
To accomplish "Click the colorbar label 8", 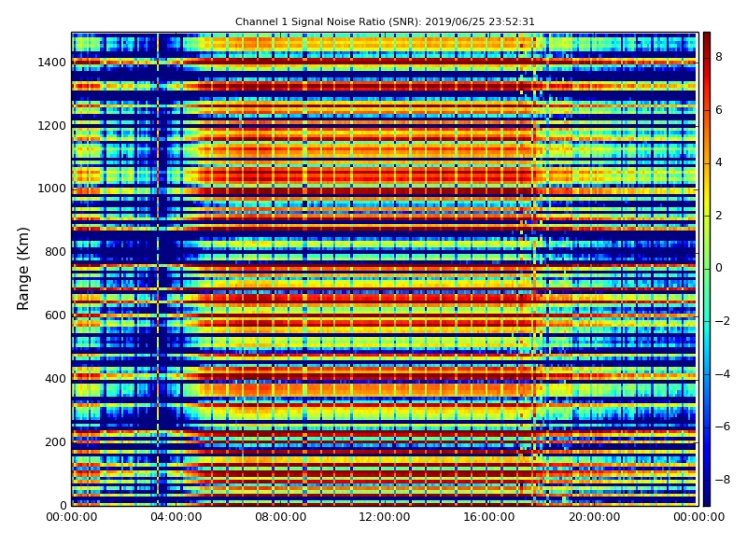I will tap(719, 57).
